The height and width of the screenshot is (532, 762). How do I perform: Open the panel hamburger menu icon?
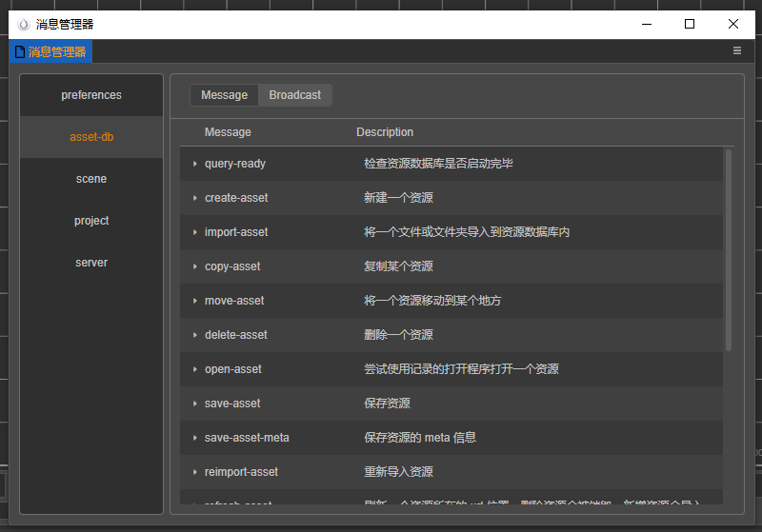(736, 50)
